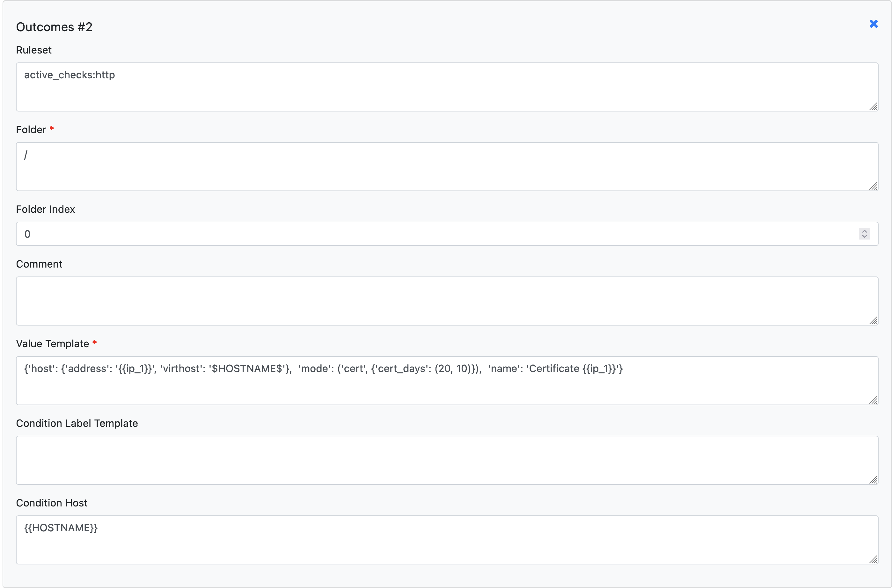Screen dimensions: 892x588
Task: Click the Outcomes #2 heading
Action: click(54, 27)
